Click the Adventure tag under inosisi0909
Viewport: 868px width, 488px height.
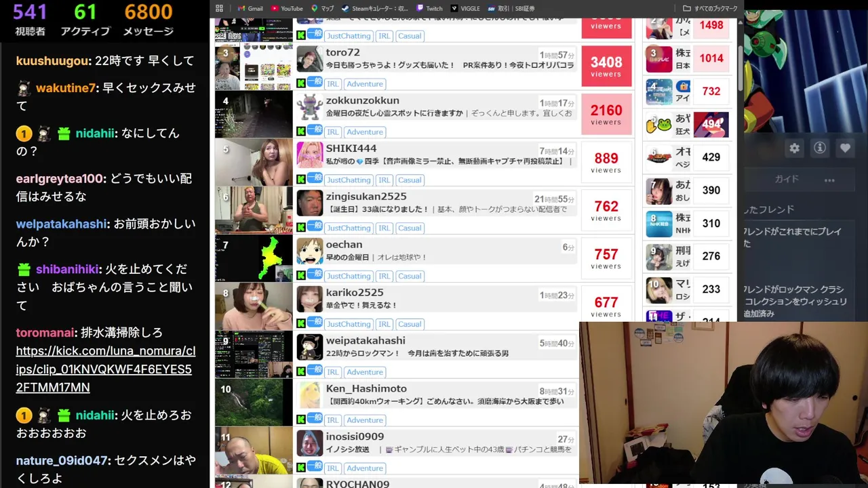365,468
